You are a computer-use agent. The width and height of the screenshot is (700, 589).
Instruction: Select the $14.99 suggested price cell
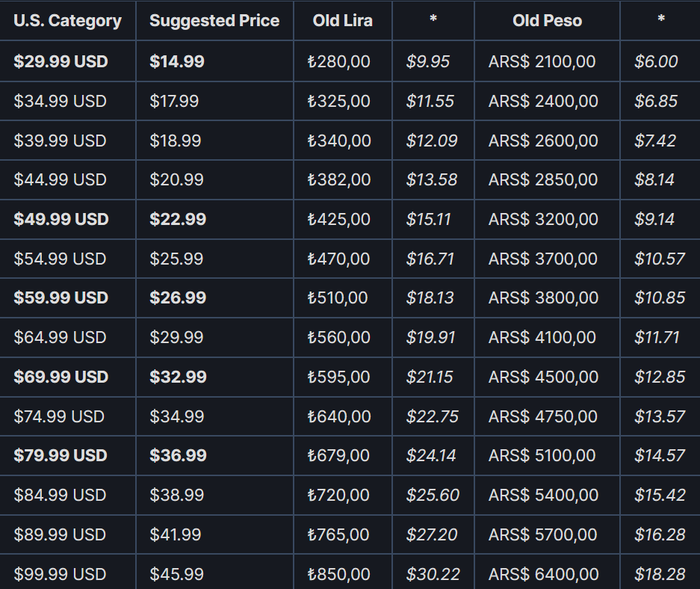pos(177,61)
